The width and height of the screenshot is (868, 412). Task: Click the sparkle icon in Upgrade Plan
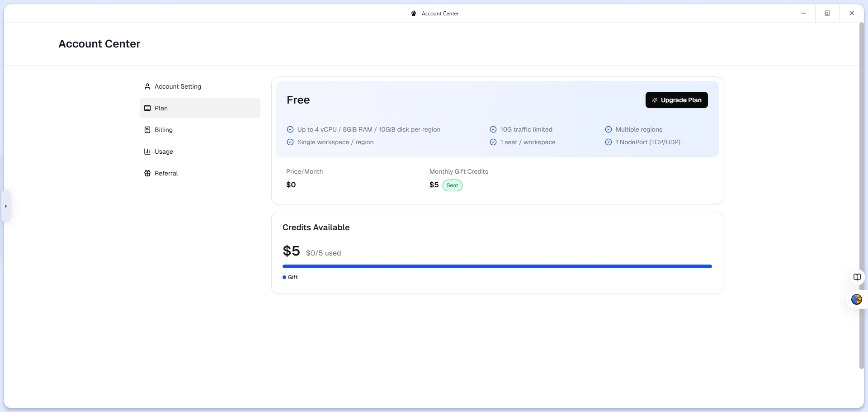pyautogui.click(x=655, y=100)
